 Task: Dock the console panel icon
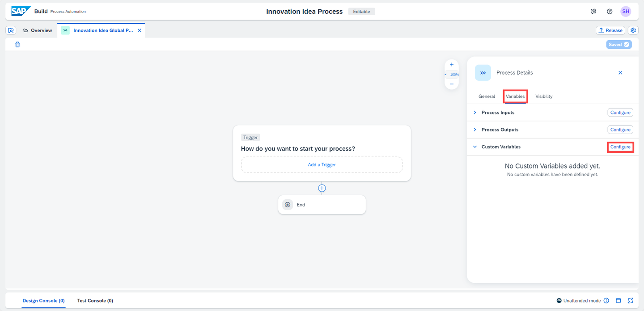point(619,301)
